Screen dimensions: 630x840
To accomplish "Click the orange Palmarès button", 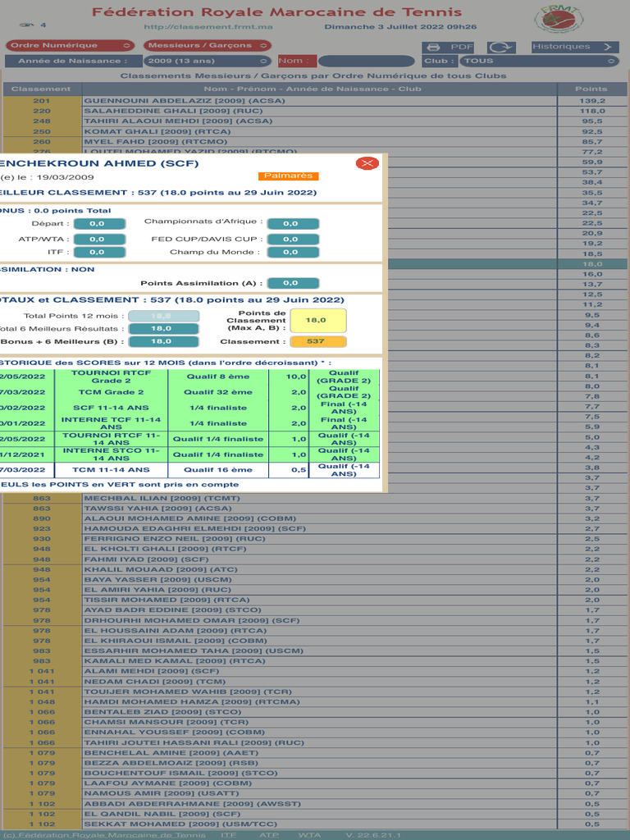I will click(x=288, y=176).
